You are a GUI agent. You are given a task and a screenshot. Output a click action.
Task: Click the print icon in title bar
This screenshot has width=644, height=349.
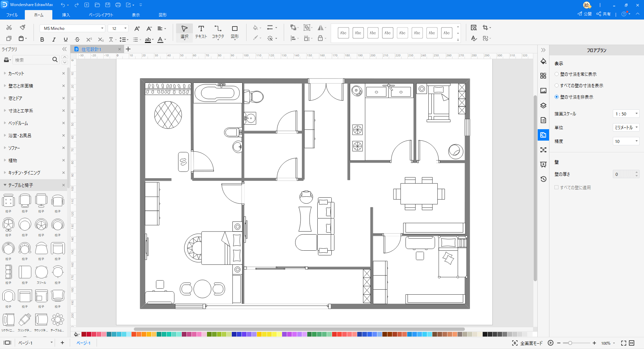pyautogui.click(x=118, y=5)
